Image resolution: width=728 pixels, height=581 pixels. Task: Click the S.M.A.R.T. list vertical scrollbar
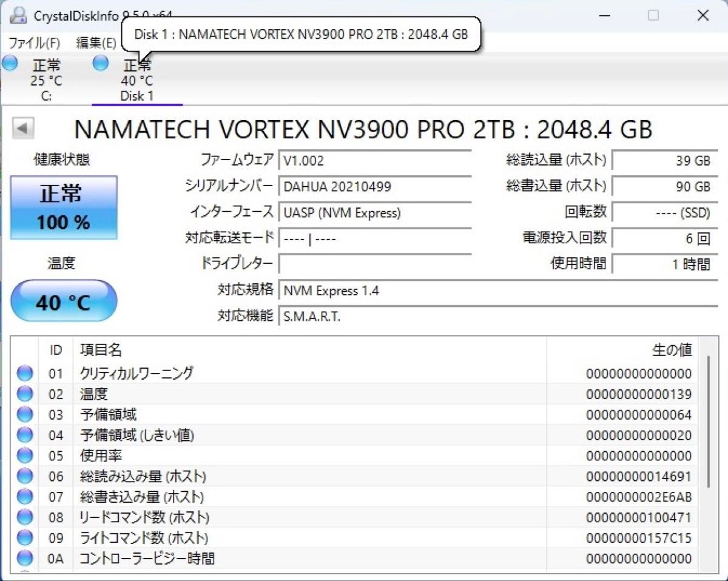pyautogui.click(x=707, y=423)
